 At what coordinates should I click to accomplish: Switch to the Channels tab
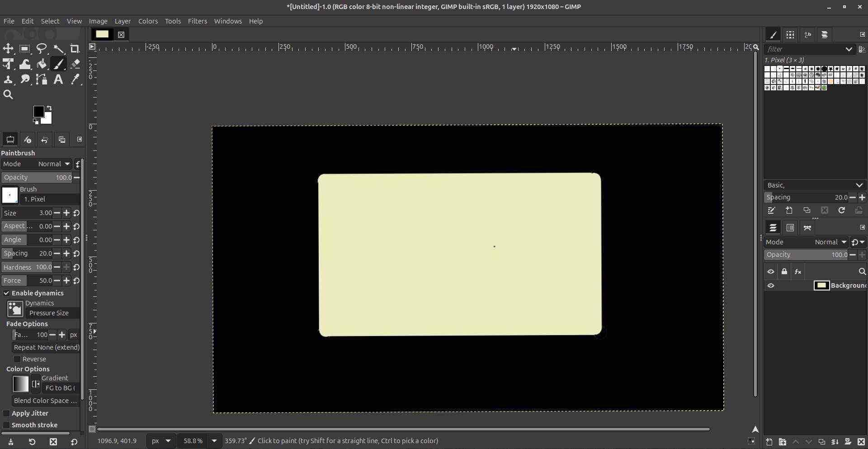point(790,228)
